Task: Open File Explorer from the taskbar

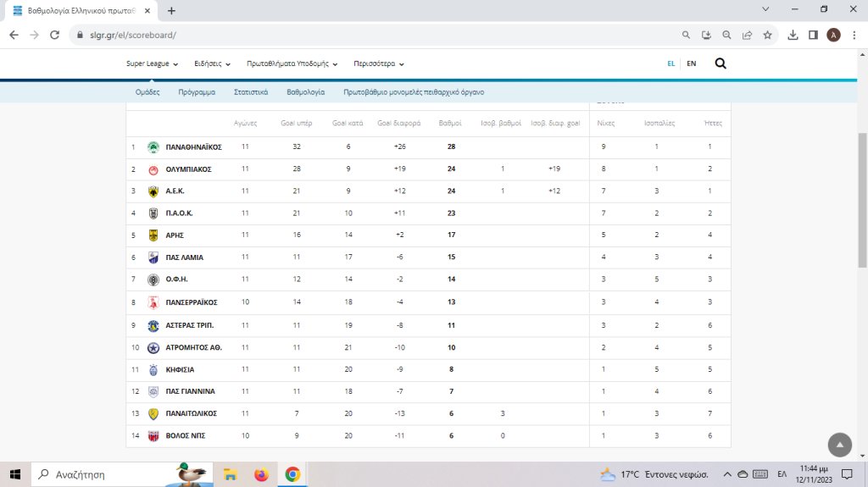Action: click(x=231, y=474)
